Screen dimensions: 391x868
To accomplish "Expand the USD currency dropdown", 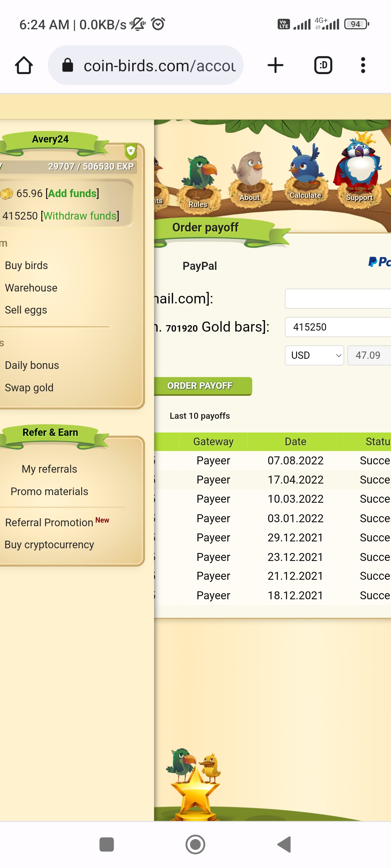I will pyautogui.click(x=314, y=355).
